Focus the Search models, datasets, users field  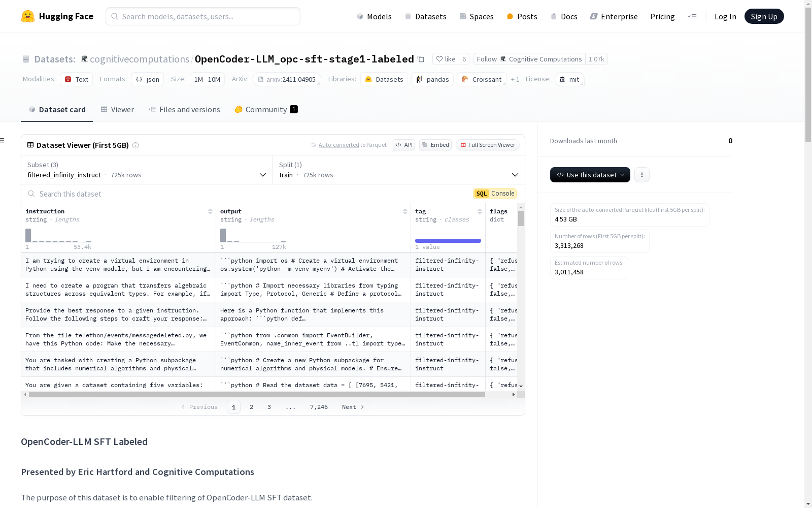[x=203, y=16]
